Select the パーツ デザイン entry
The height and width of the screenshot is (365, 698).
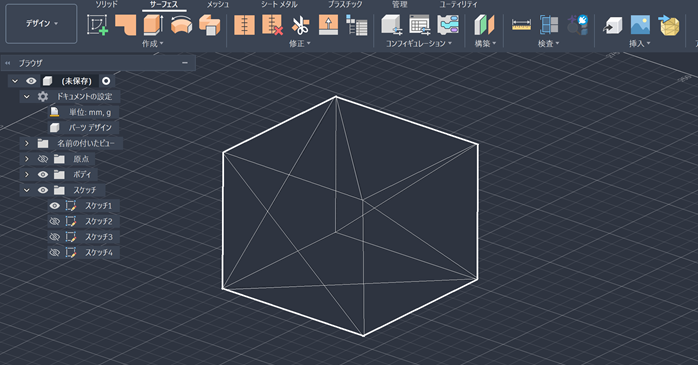pyautogui.click(x=90, y=128)
